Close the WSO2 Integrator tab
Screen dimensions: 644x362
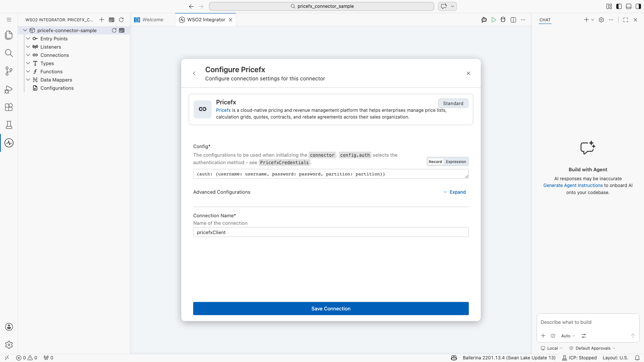coord(231,20)
